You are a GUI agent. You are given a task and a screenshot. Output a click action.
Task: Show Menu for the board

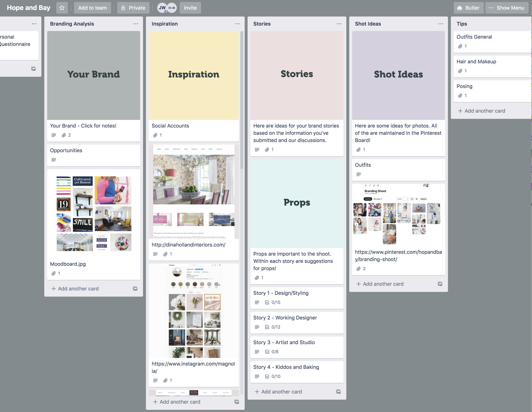[506, 8]
